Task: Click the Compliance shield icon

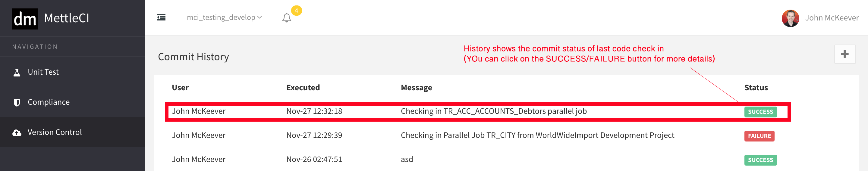Action: click(17, 103)
